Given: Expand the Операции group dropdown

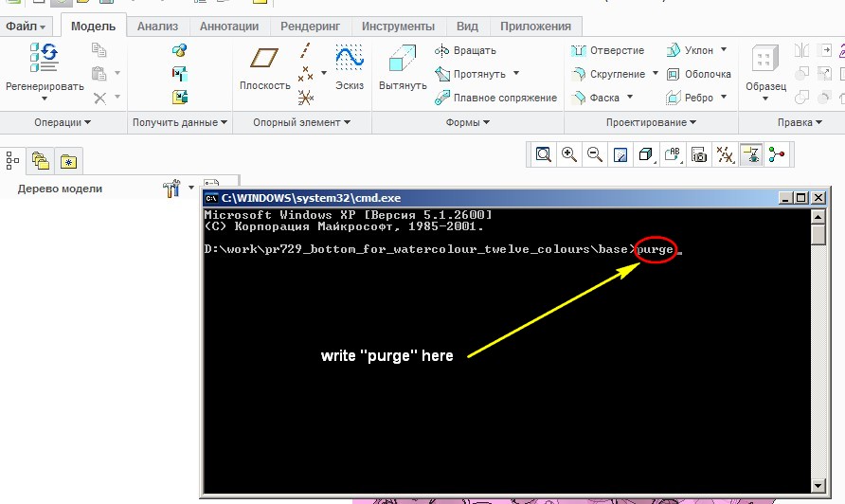Looking at the screenshot, I should [x=63, y=122].
